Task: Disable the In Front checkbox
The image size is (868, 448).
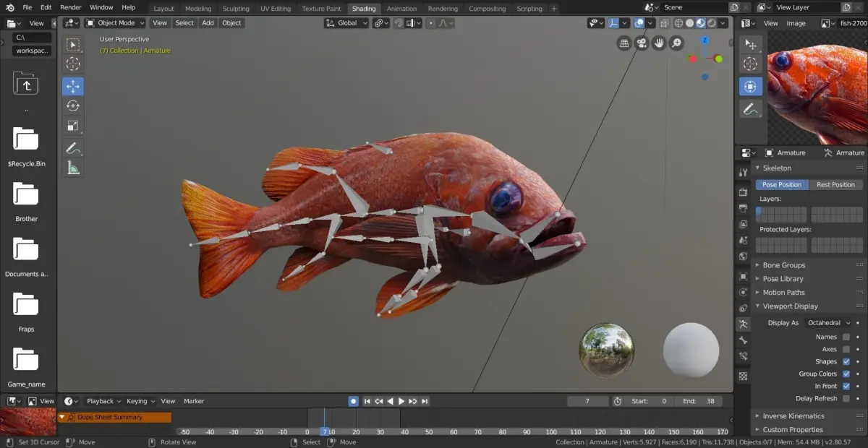Action: pyautogui.click(x=846, y=386)
